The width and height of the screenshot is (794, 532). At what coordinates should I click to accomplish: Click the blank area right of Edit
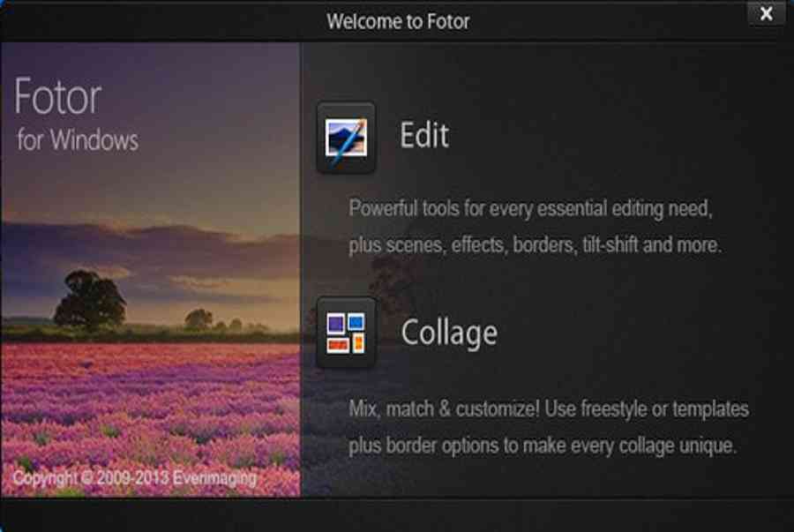(618, 137)
